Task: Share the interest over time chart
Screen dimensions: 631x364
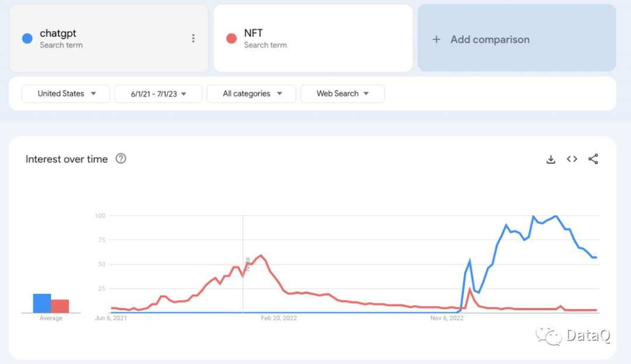Action: point(593,159)
